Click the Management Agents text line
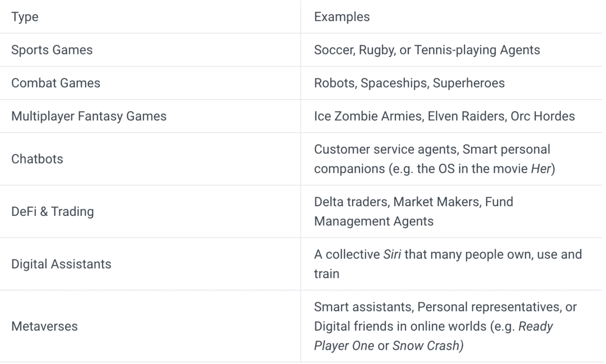This screenshot has height=364, width=606. point(374,221)
